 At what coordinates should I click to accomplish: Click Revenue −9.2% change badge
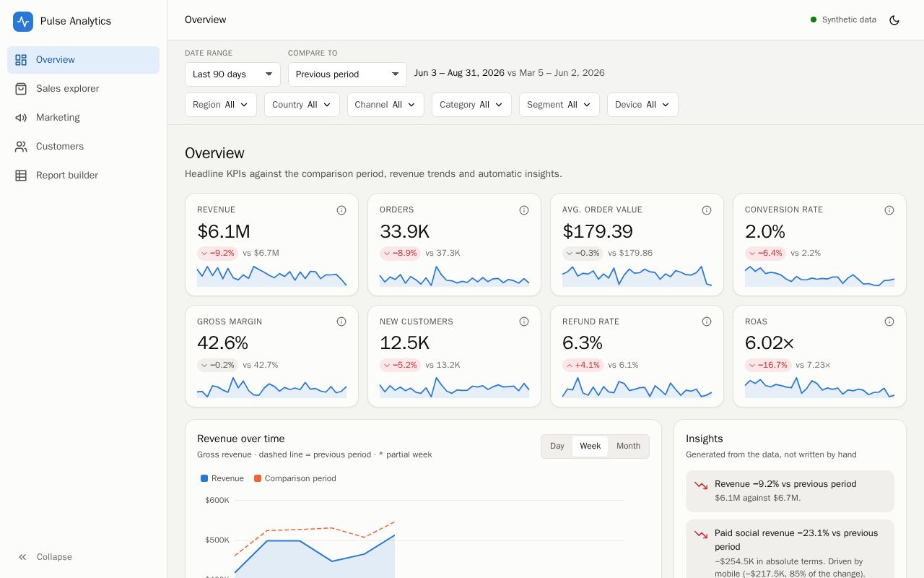pos(217,254)
